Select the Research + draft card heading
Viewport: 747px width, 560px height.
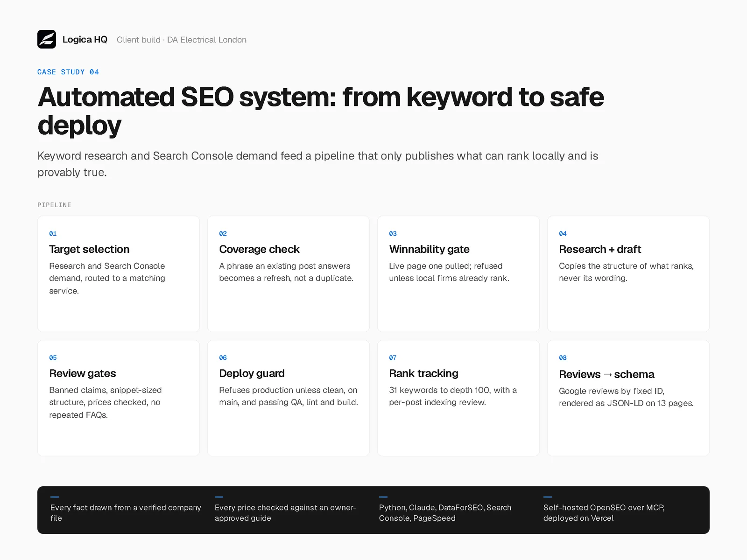[x=600, y=249]
